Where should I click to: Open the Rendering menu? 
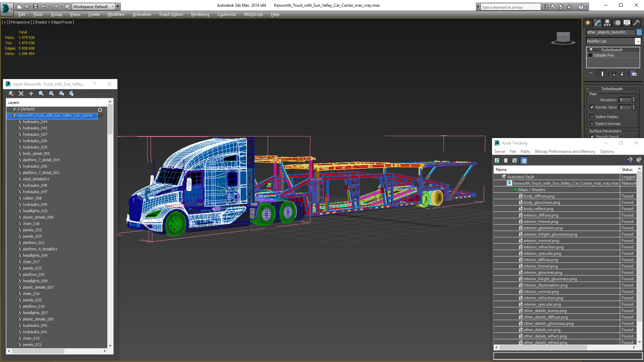click(200, 14)
